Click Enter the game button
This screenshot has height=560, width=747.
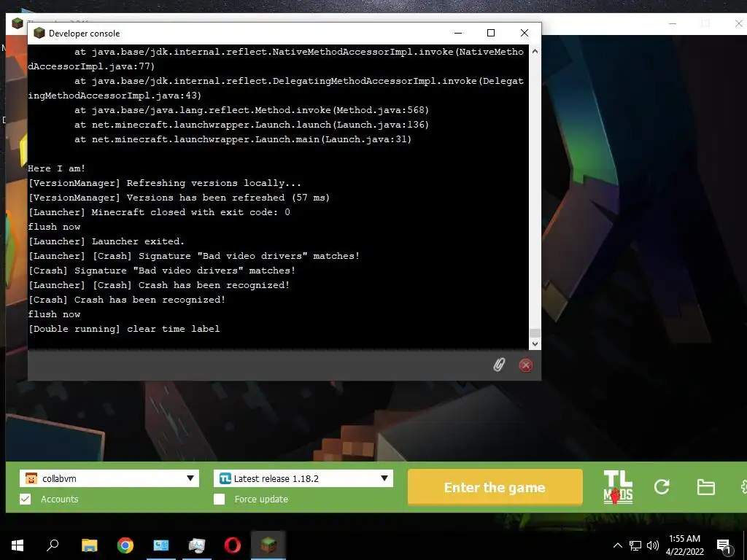click(x=495, y=487)
